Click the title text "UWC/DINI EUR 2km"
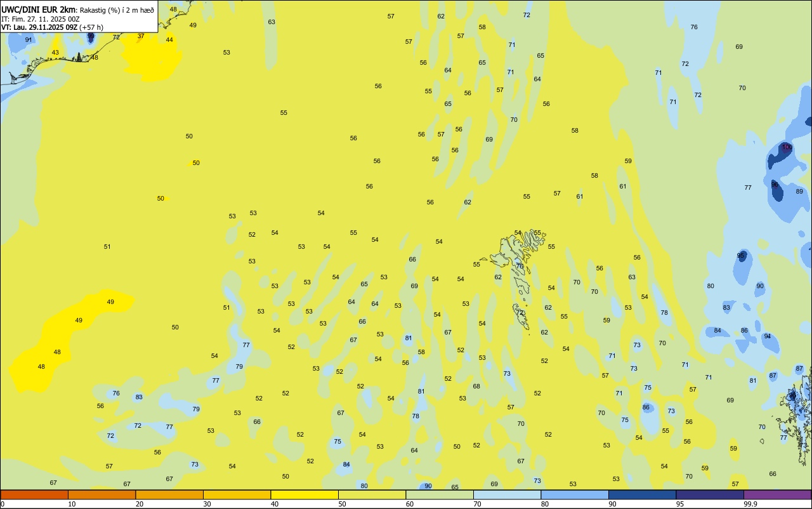The height and width of the screenshot is (509, 812). (x=38, y=10)
